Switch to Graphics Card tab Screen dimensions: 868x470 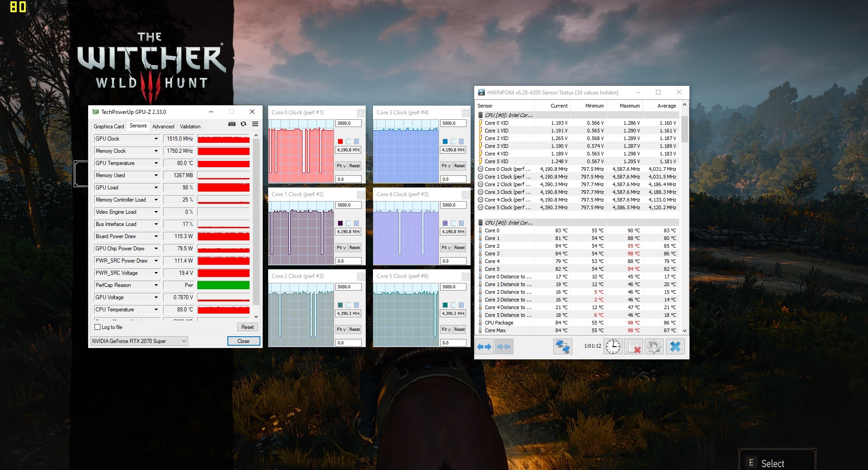(x=108, y=127)
